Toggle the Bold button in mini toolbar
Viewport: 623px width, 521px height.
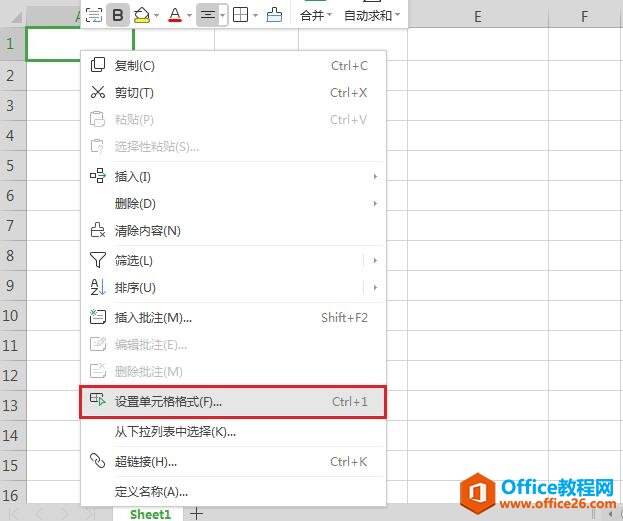(118, 15)
